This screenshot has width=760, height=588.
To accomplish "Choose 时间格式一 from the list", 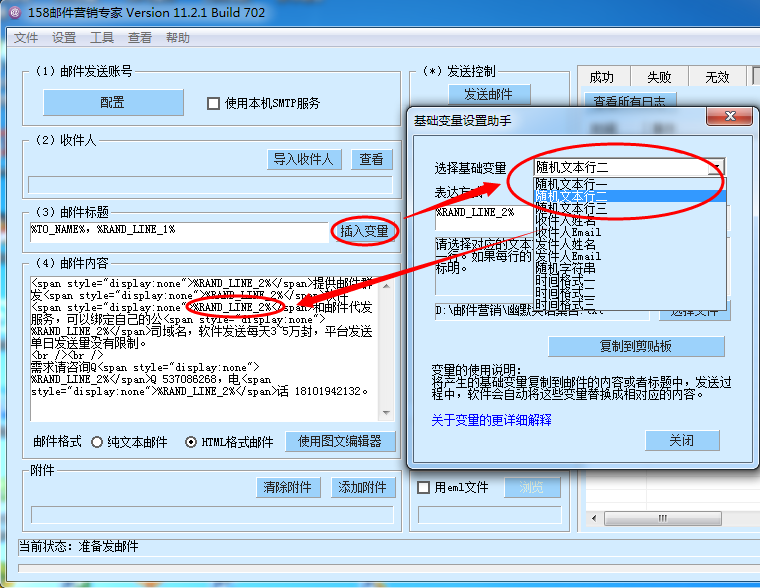I will (630, 281).
